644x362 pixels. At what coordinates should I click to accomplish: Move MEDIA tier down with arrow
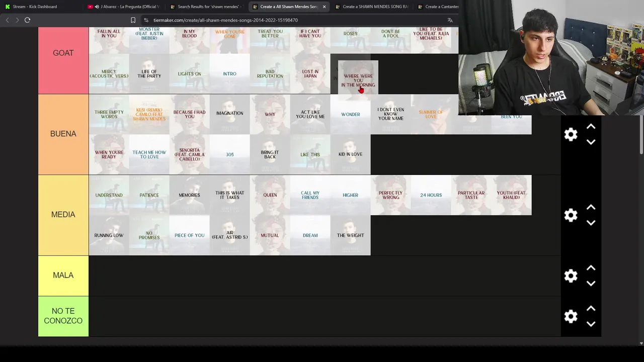coord(591,223)
